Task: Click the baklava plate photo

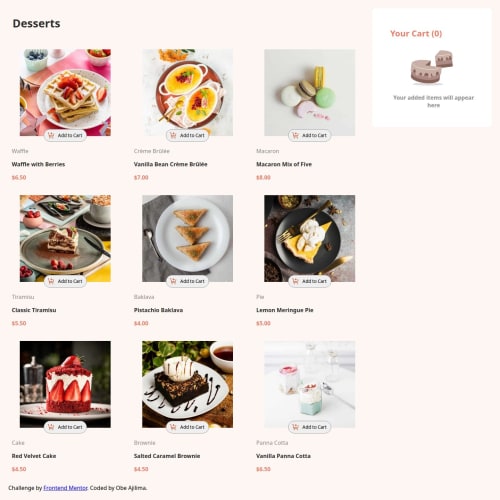Action: click(188, 238)
